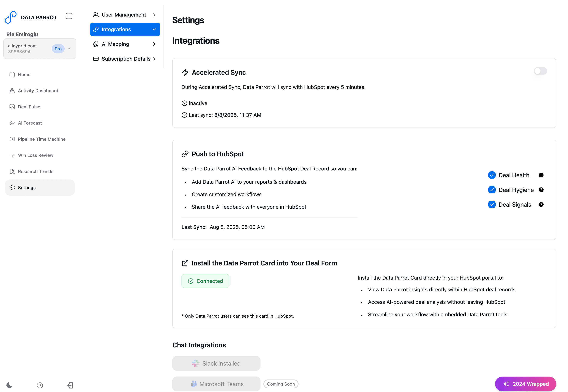Open Research Trends page

pos(40,171)
